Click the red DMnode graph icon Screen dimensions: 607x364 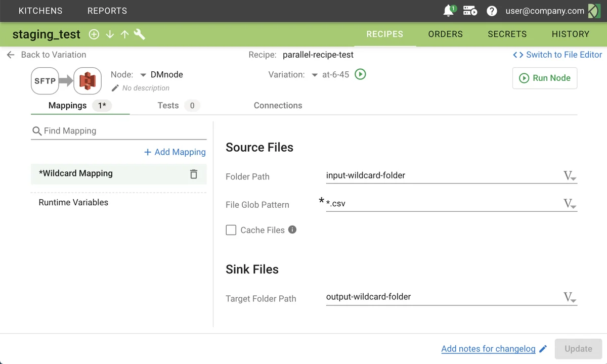pos(87,80)
